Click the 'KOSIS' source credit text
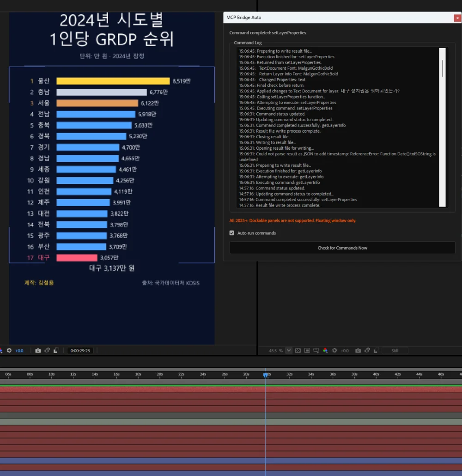The width and height of the screenshot is (462, 476). pyautogui.click(x=193, y=283)
